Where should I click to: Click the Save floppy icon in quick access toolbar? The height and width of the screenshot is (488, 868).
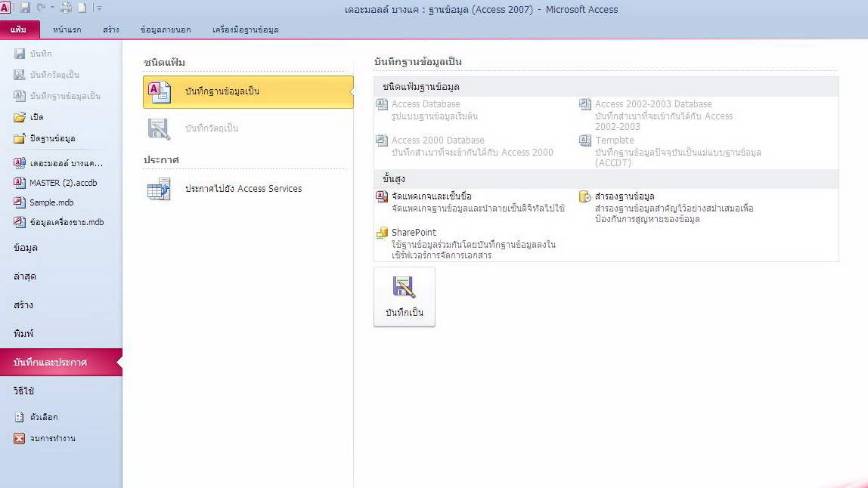pos(25,8)
